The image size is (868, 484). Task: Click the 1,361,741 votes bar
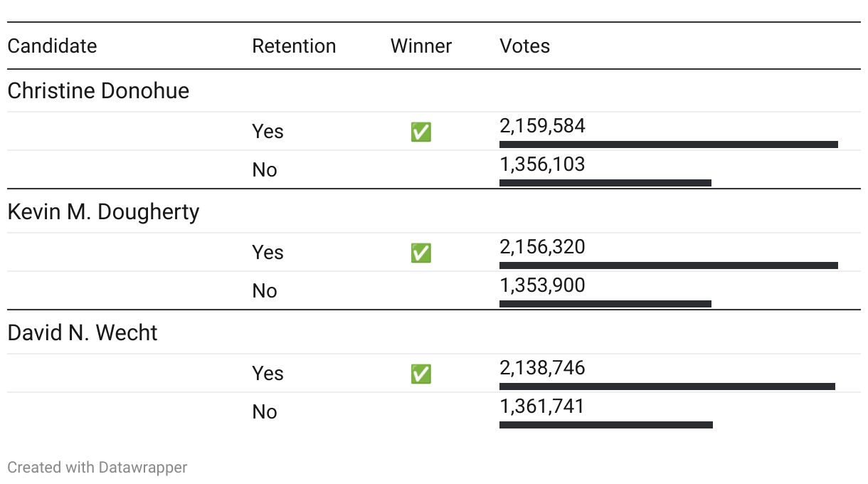pyautogui.click(x=605, y=425)
